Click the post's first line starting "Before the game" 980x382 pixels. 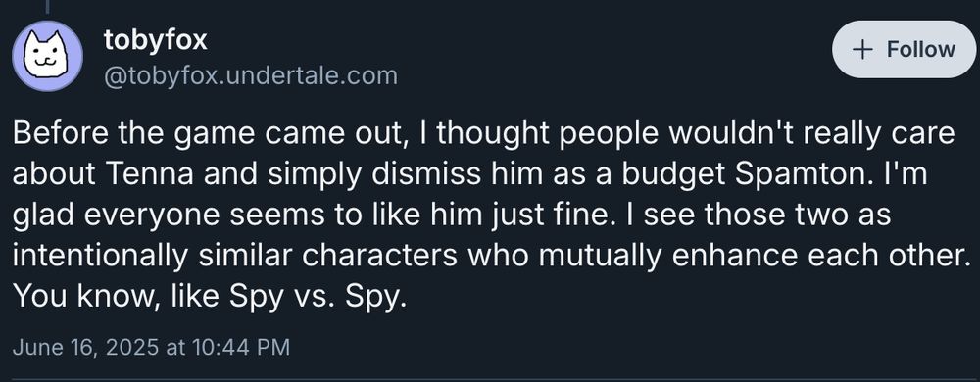tap(484, 134)
